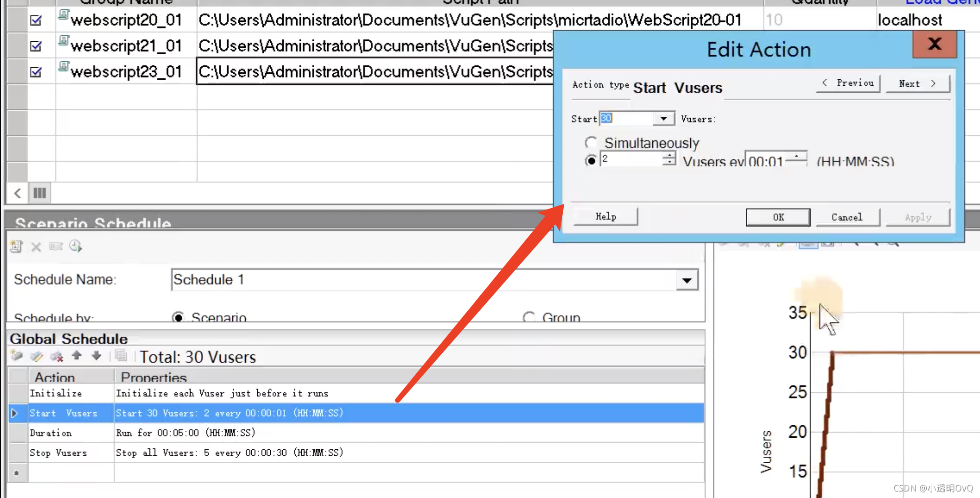
Task: Select the Simultaneously radio option
Action: click(x=591, y=142)
